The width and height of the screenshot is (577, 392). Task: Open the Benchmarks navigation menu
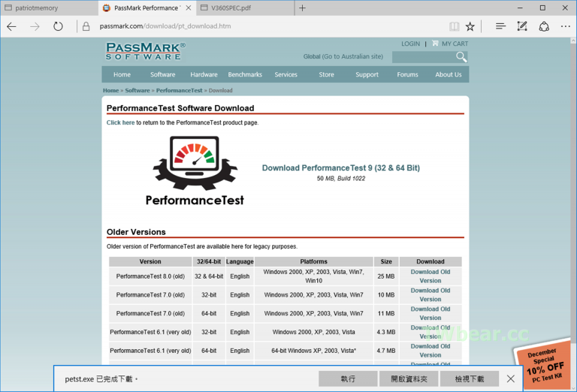245,74
